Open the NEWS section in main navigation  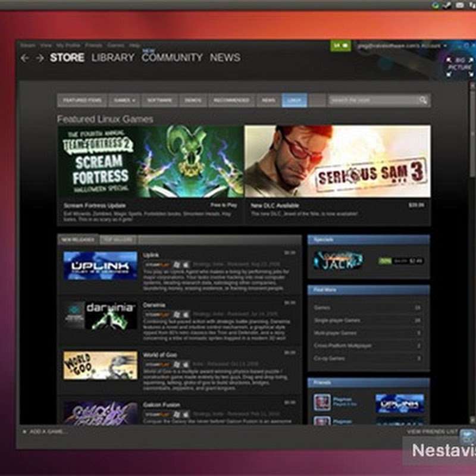coord(226,58)
